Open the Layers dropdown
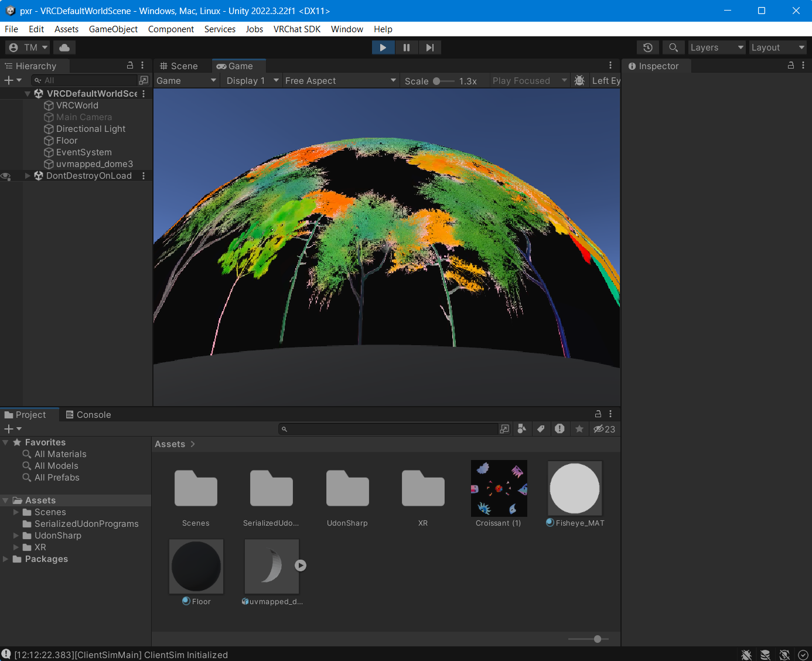812x661 pixels. click(717, 47)
